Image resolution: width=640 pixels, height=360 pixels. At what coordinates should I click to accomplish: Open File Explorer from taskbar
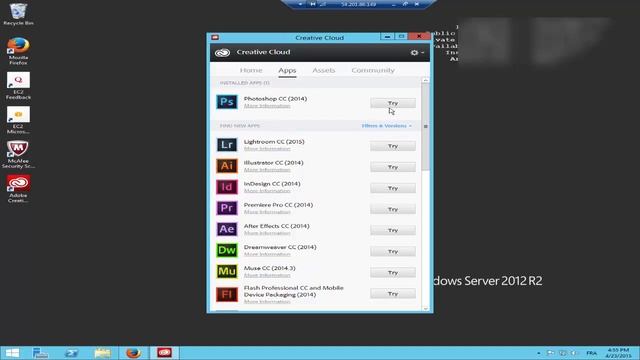tap(102, 353)
